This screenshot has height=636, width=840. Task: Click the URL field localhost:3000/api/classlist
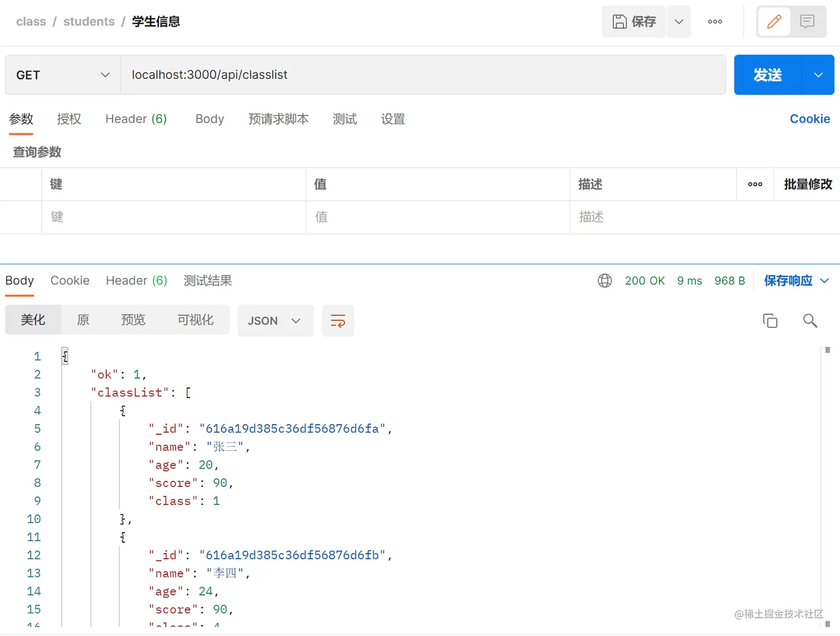(423, 75)
